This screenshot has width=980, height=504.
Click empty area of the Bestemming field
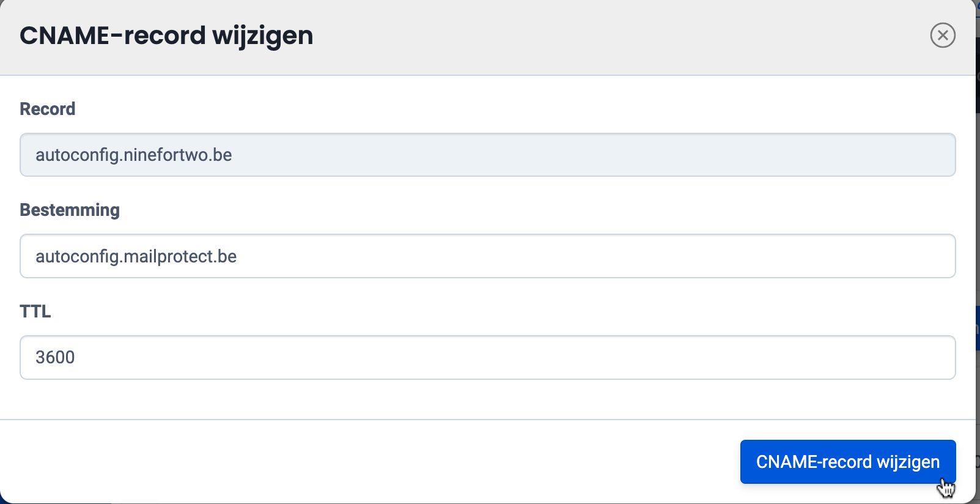click(x=611, y=256)
